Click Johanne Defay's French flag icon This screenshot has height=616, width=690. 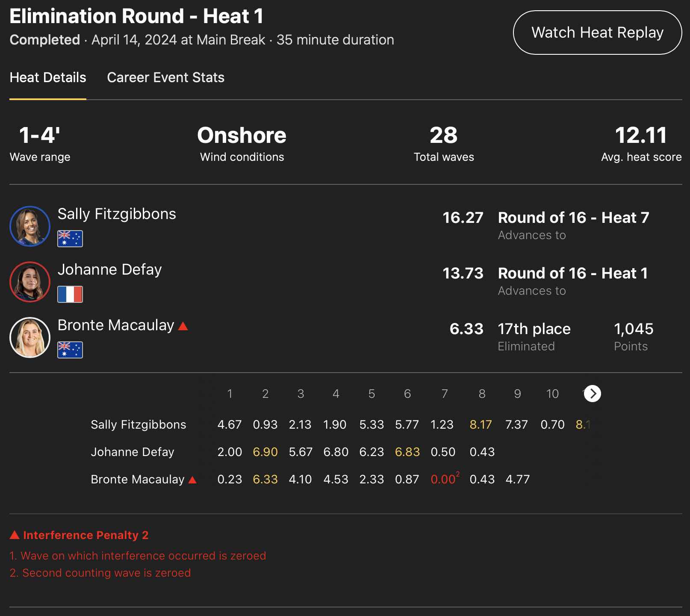click(70, 294)
